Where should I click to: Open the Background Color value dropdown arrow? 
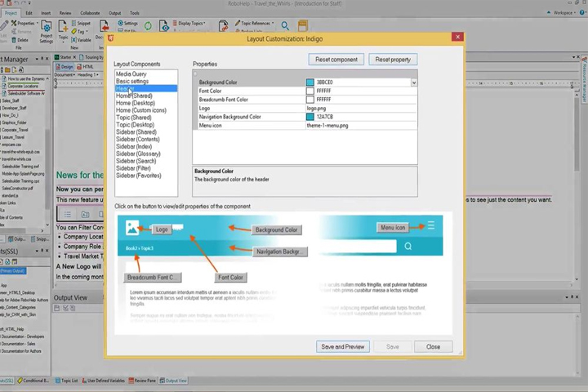413,82
